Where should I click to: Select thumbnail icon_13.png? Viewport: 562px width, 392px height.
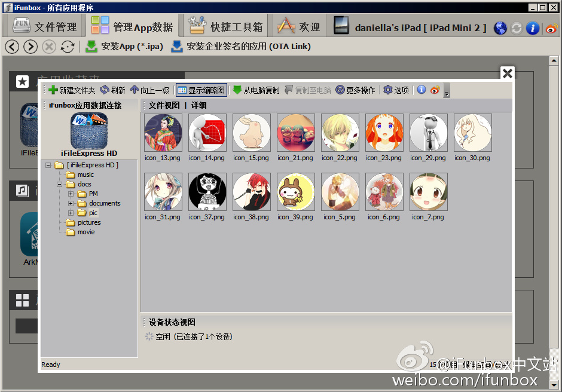point(163,133)
